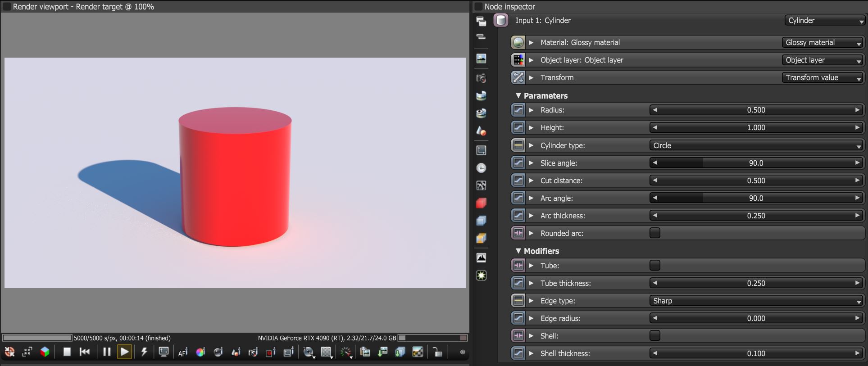Open the camera node in the inspector sidebar
868x366 pixels.
(x=481, y=78)
